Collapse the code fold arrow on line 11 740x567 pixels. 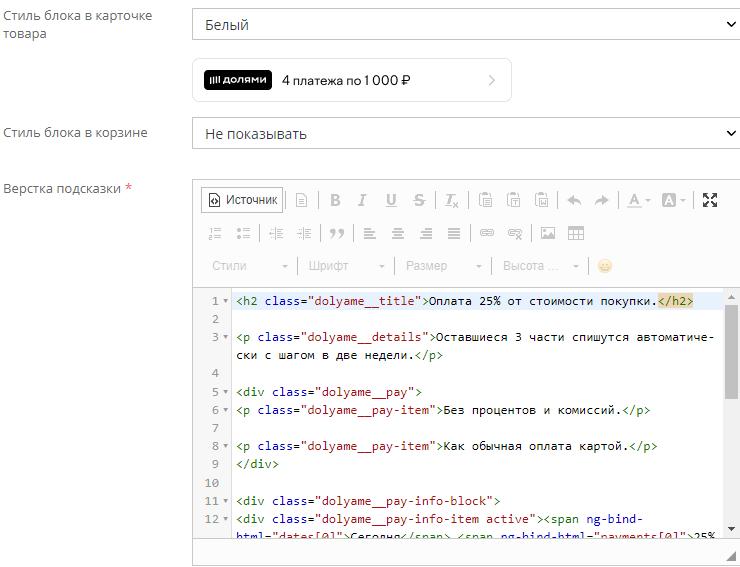click(x=225, y=501)
